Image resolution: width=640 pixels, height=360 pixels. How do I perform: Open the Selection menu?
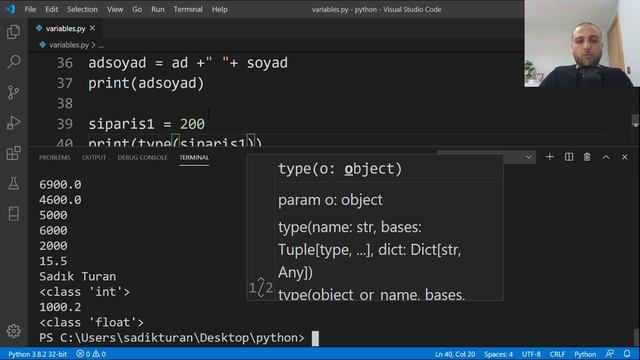coord(82,9)
